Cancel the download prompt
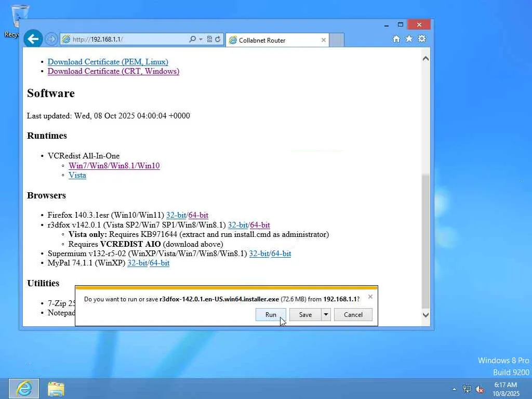This screenshot has height=399, width=532. click(353, 314)
